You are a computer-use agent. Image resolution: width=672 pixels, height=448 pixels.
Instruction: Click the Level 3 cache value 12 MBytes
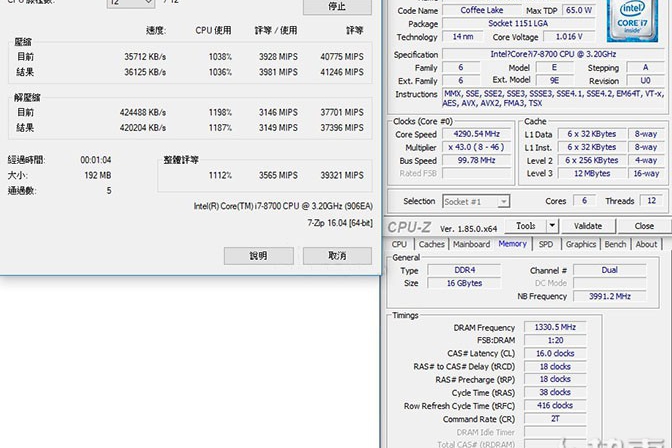click(x=591, y=174)
